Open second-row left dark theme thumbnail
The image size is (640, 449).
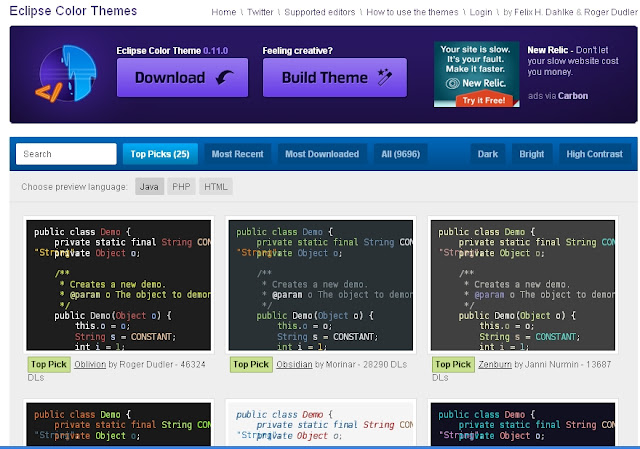[x=119, y=424]
